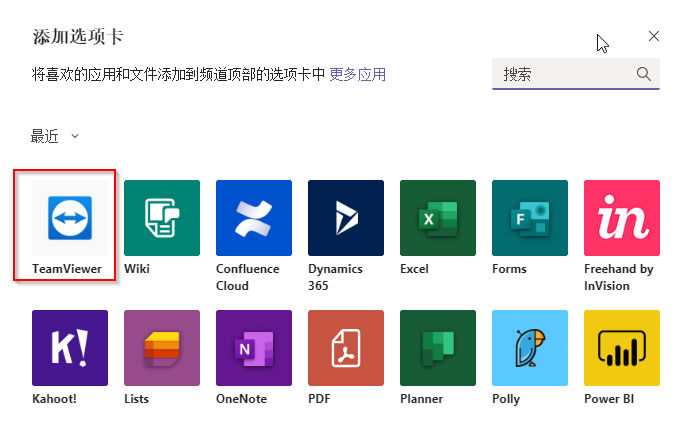Choose Freehand by InVision app

[x=622, y=218]
